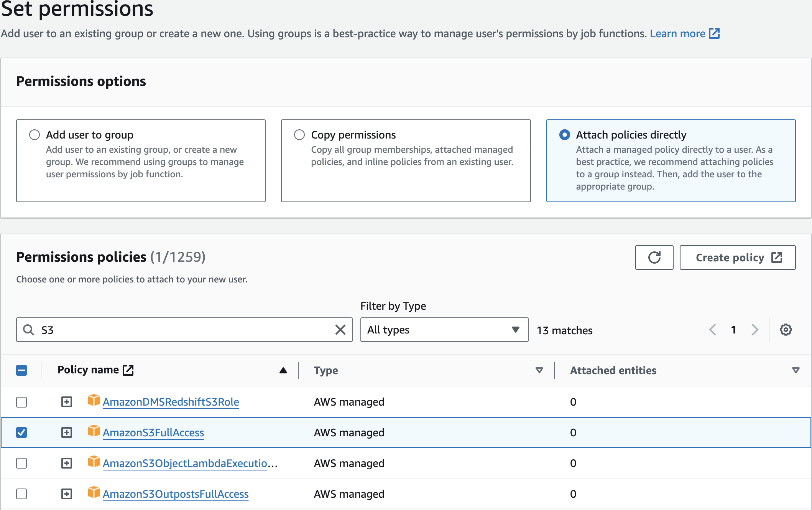The width and height of the screenshot is (812, 510).
Task: Expand AmazonS3FullAccess policy details
Action: 67,432
